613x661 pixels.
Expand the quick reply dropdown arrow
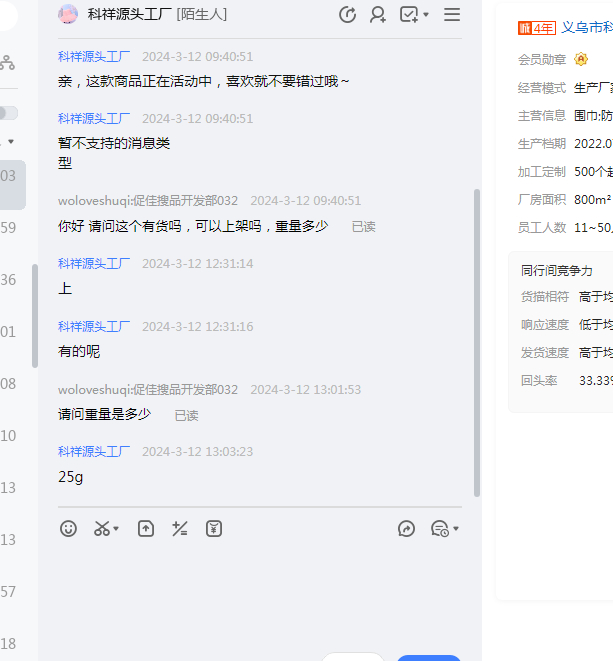[x=456, y=528]
